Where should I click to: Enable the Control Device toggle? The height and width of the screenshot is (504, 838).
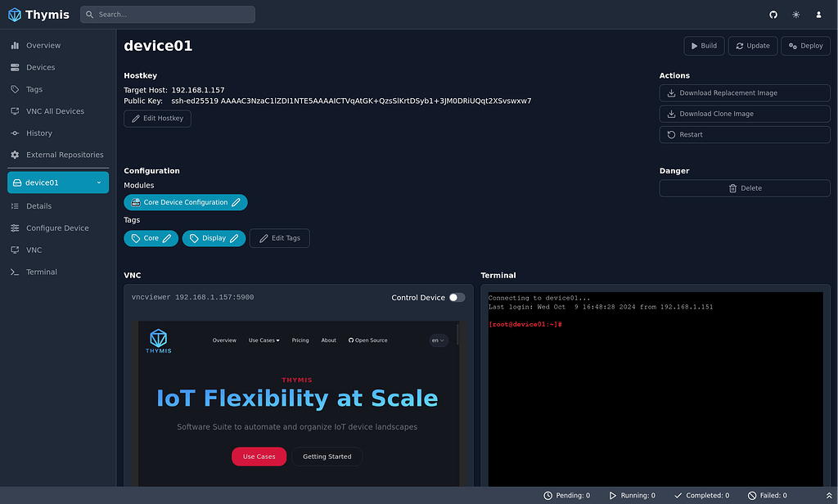[x=457, y=298]
